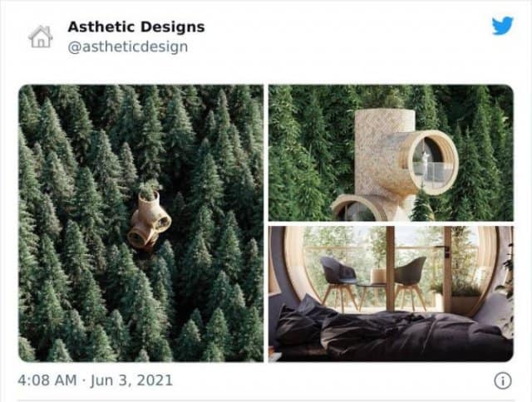Click the black handle on glass door
The height and width of the screenshot is (402, 532).
(448, 251)
